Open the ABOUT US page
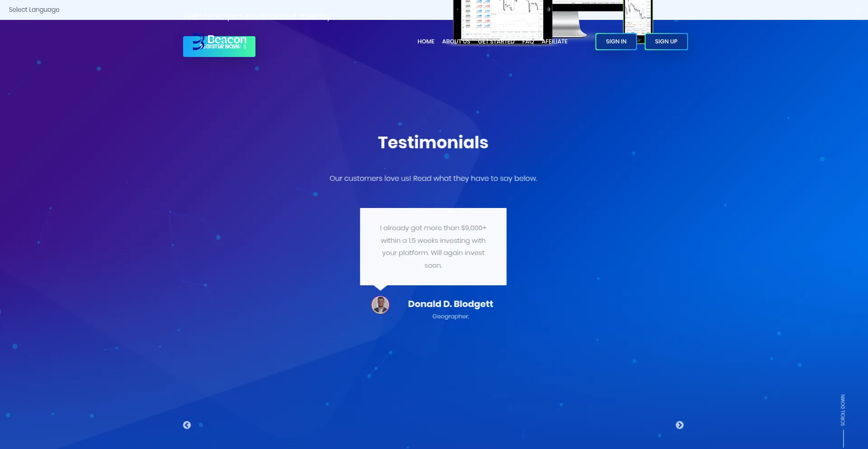 coord(456,42)
